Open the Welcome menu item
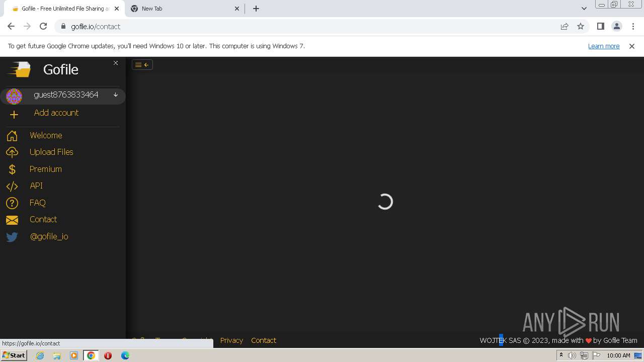Image resolution: width=644 pixels, height=362 pixels. point(46,135)
